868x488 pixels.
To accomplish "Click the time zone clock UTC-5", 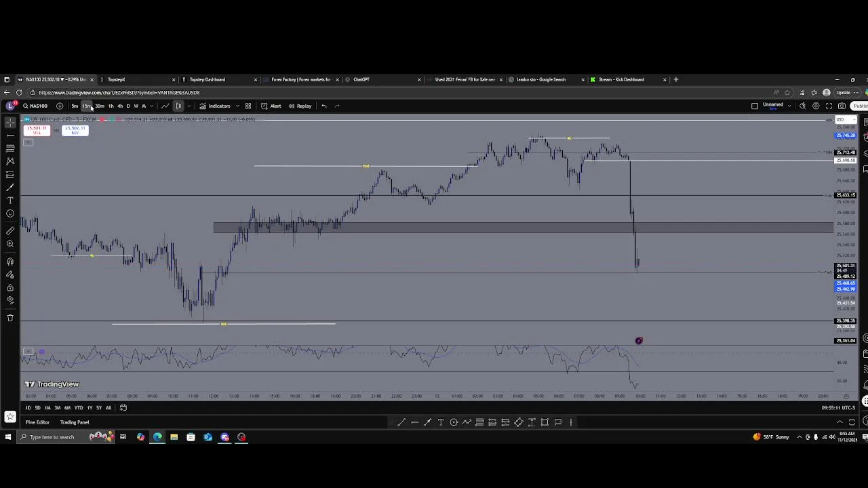I will pos(838,408).
